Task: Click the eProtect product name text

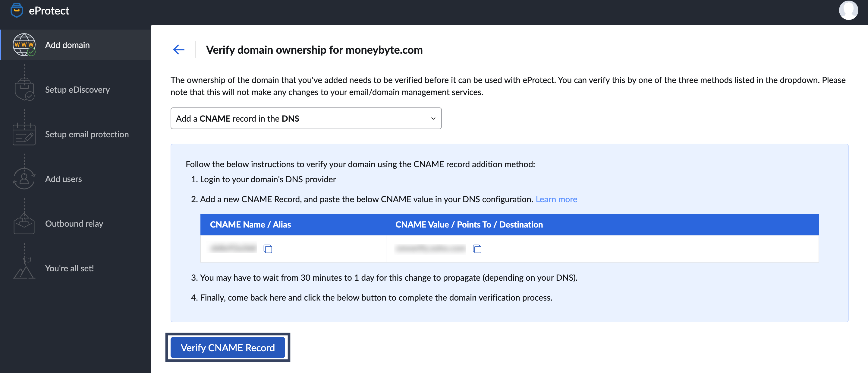Action: tap(49, 11)
